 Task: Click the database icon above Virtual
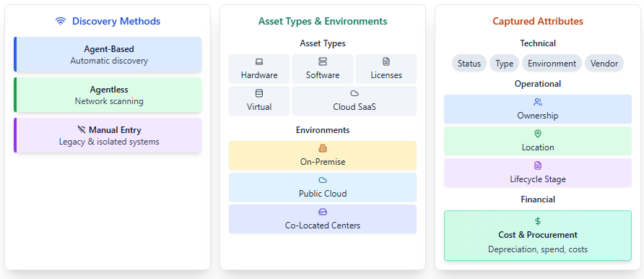[x=259, y=93]
